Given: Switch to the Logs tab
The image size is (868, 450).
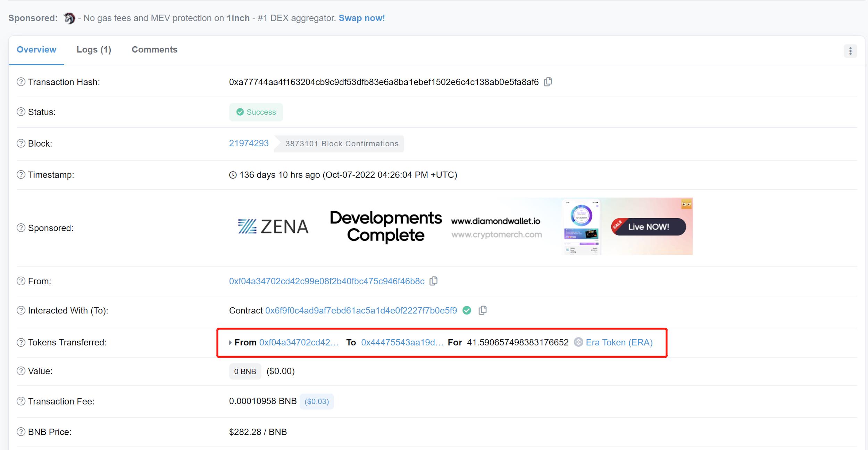Looking at the screenshot, I should coord(93,49).
